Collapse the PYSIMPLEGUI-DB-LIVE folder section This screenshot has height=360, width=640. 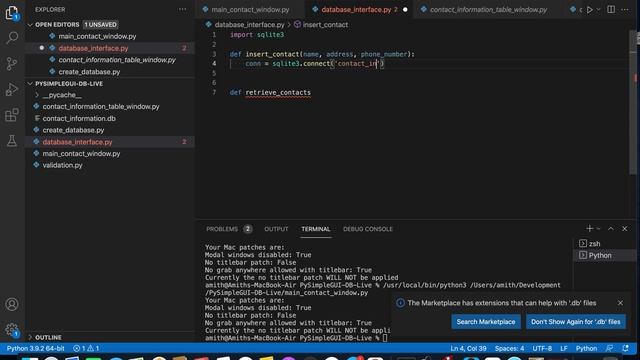coord(30,84)
